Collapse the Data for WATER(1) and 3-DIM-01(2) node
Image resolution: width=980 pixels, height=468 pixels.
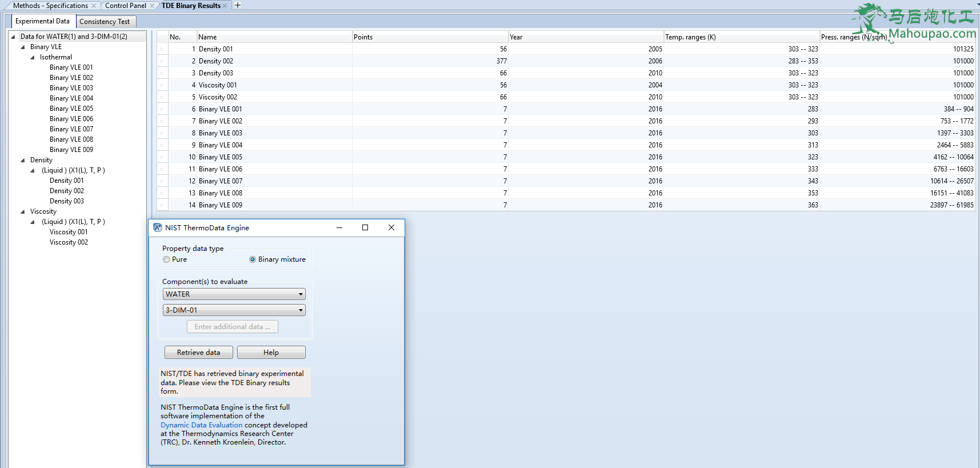[x=13, y=37]
